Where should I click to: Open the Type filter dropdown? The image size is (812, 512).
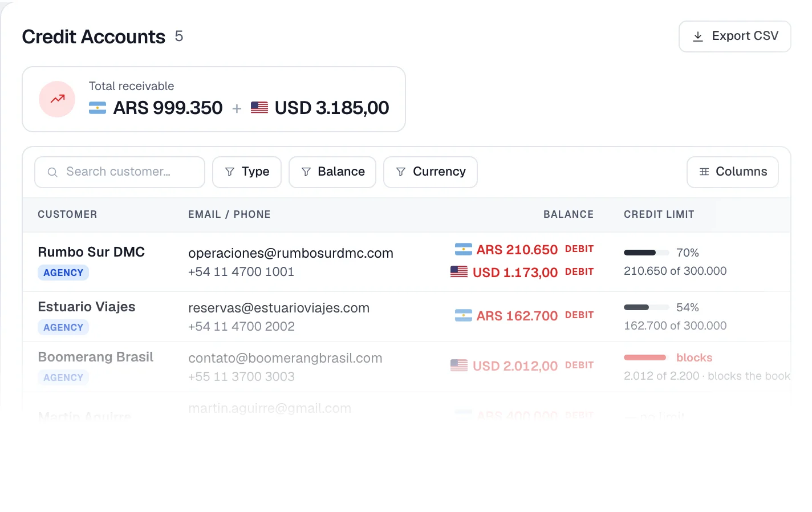(x=247, y=172)
